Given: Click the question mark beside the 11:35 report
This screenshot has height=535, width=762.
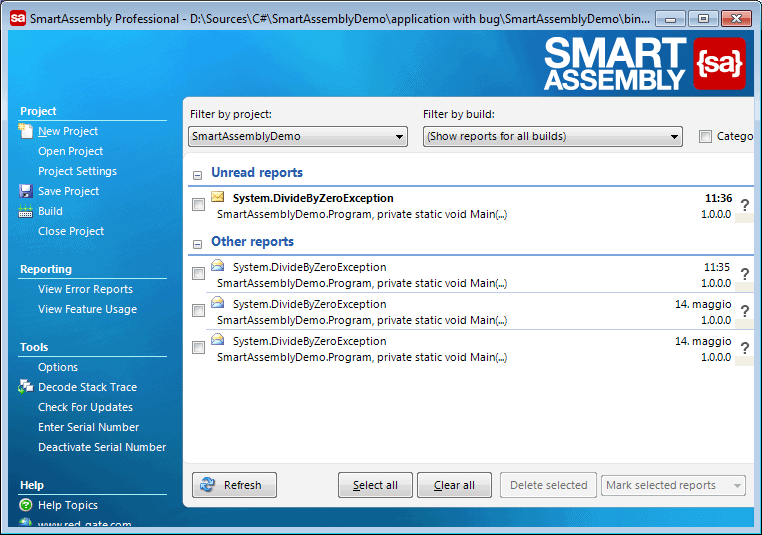Looking at the screenshot, I should click(x=745, y=274).
